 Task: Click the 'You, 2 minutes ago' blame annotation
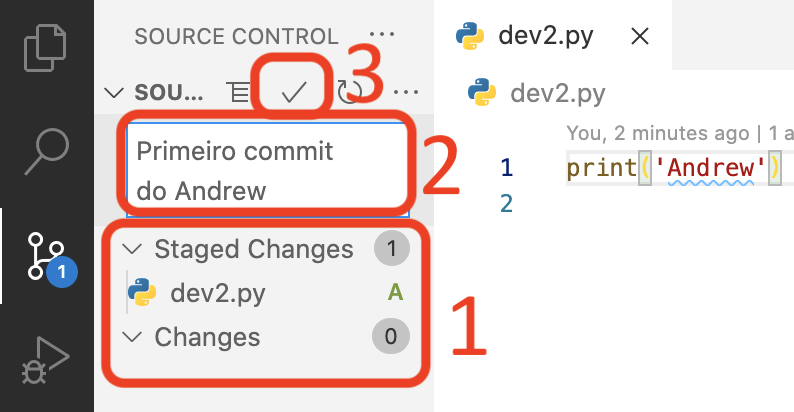pos(657,133)
